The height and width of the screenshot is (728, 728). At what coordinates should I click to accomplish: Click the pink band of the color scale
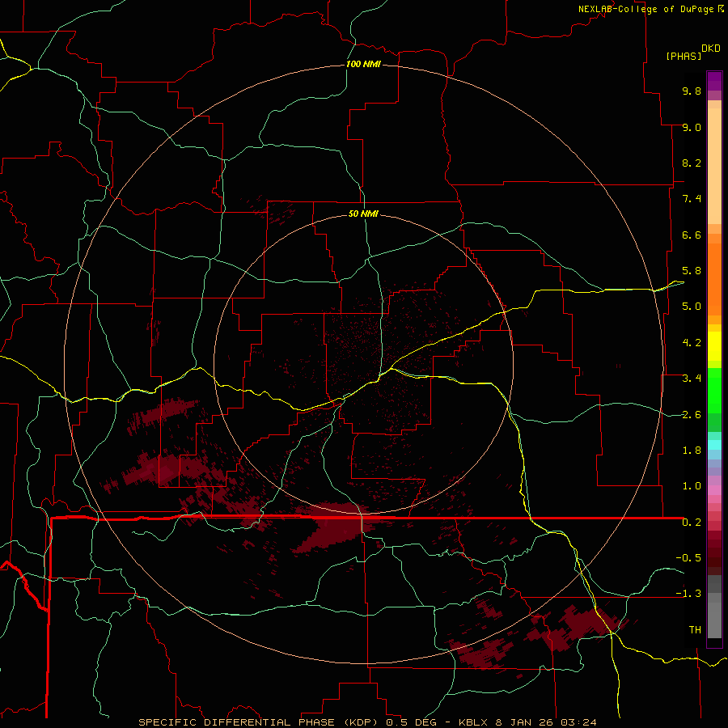coord(714,490)
